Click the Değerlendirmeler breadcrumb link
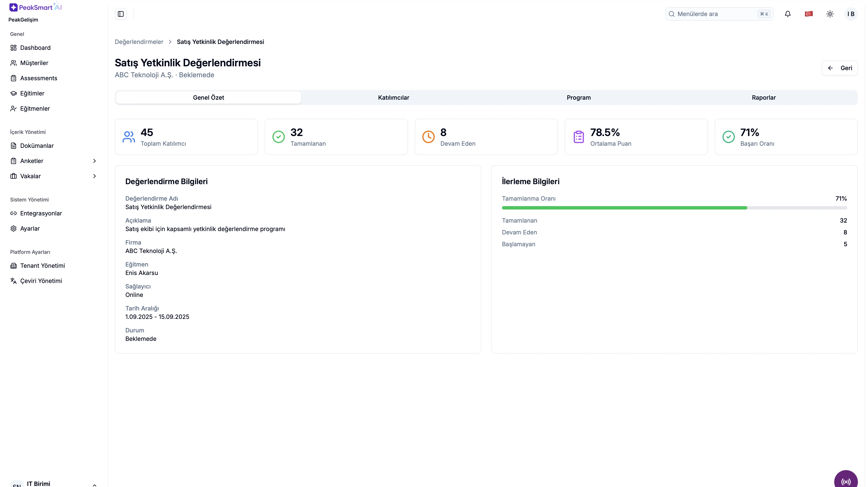 click(139, 42)
